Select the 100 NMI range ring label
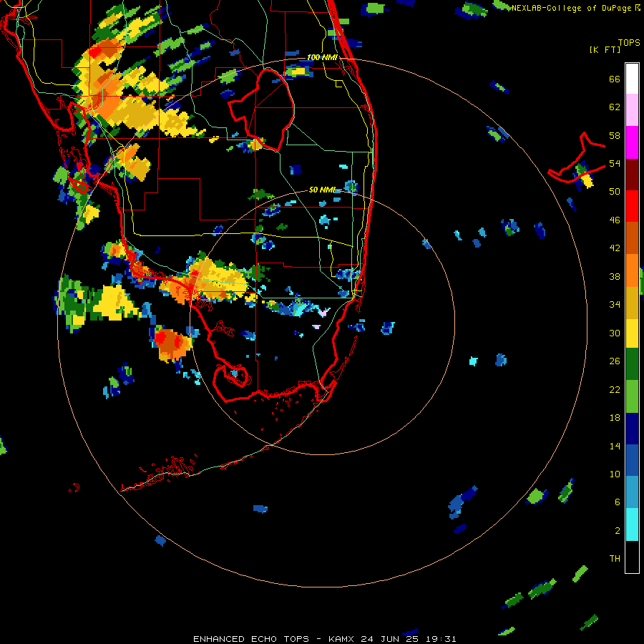The width and height of the screenshot is (644, 644). point(323,57)
